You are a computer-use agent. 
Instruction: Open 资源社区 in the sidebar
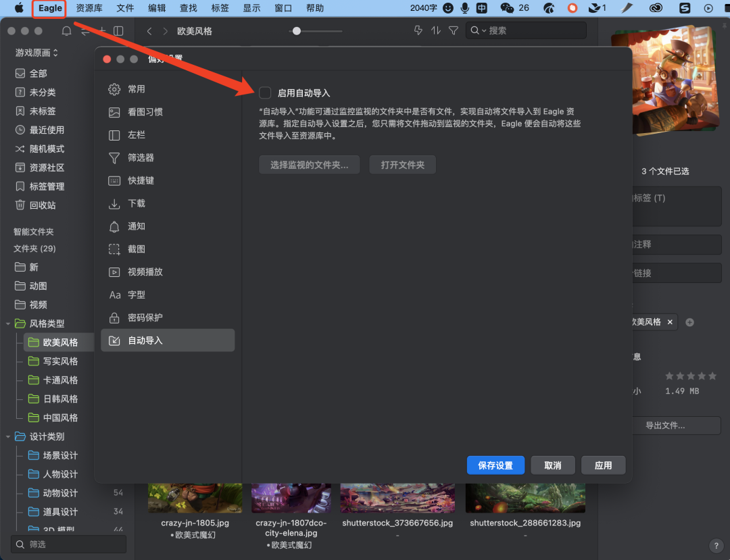point(41,168)
